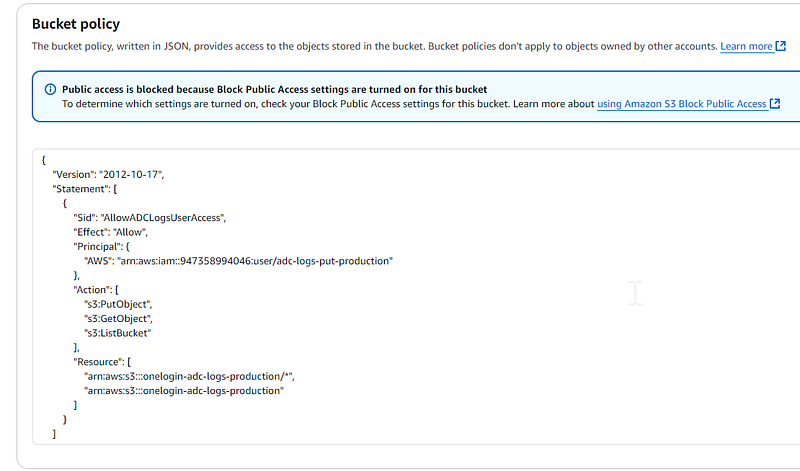Screen dimensions: 800x471
Task: Click the onelogin-adc-logs-production/* resource ARN
Action: tap(189, 377)
